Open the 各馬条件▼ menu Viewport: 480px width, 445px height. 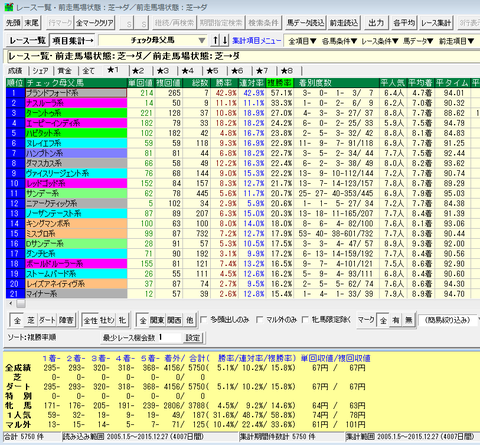tap(339, 41)
